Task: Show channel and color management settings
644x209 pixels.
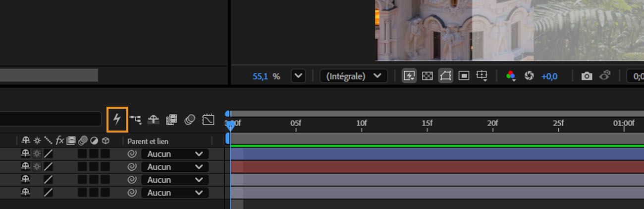Action: [x=511, y=76]
